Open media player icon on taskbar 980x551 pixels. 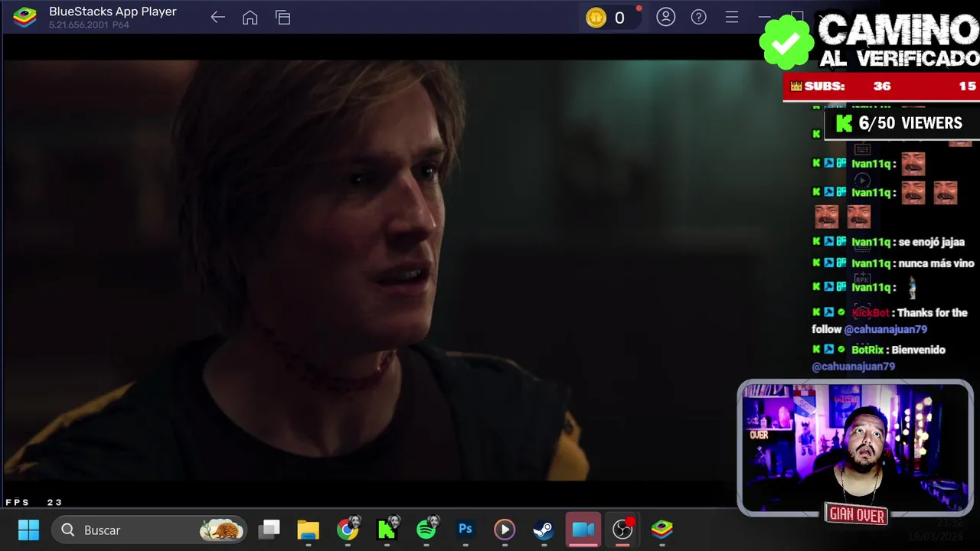pos(505,529)
